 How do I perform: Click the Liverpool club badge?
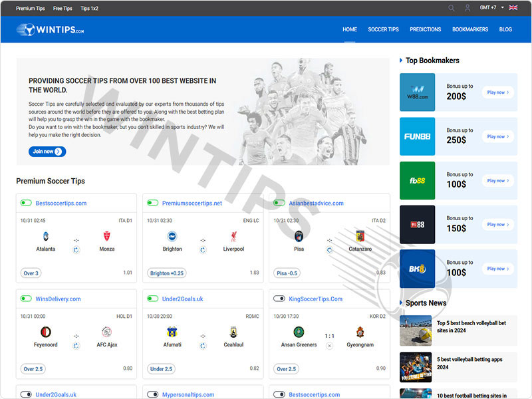233,236
